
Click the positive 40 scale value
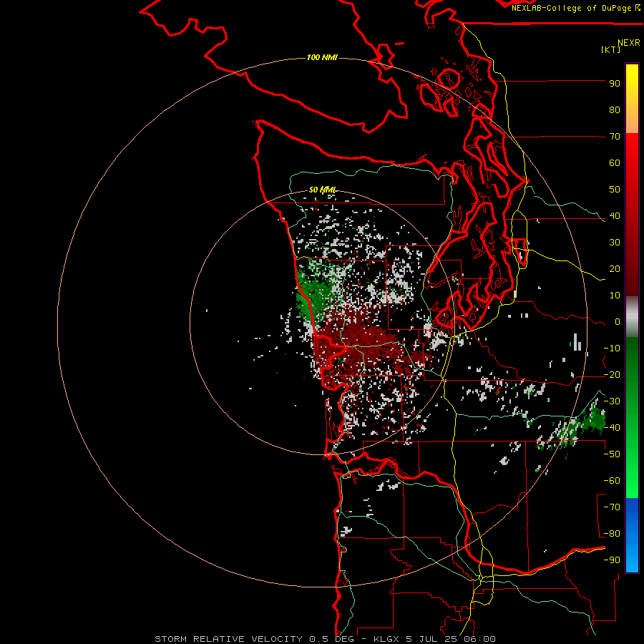[x=615, y=216]
